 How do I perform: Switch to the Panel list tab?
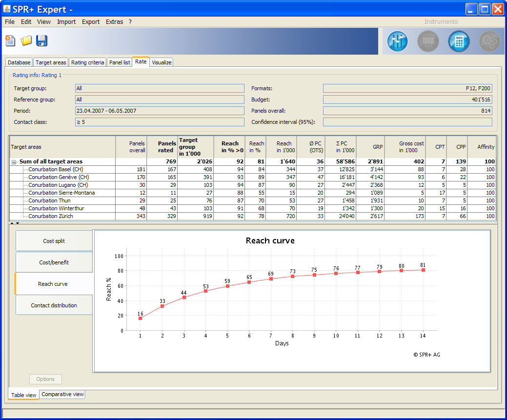coord(120,62)
